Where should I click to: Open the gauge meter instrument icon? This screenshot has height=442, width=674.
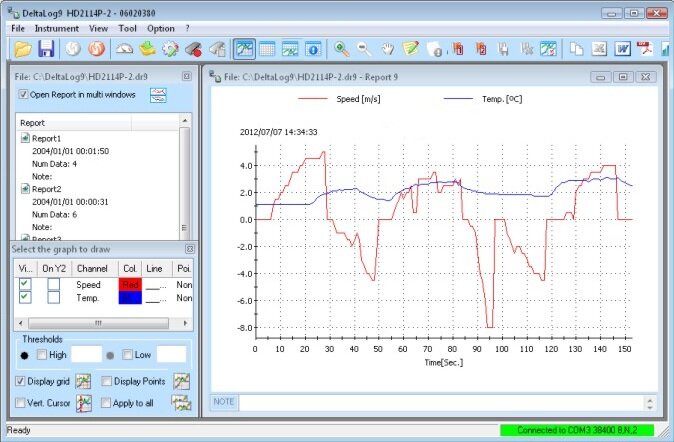point(125,49)
